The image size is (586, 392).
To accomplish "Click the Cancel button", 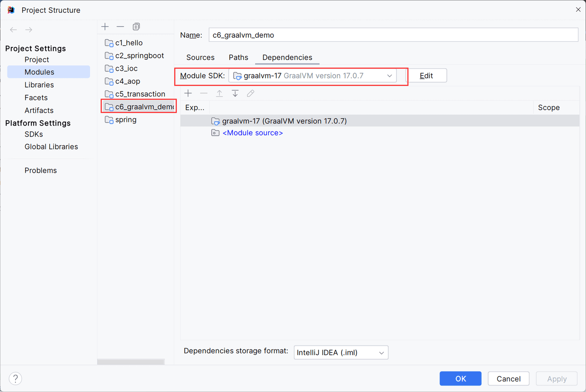I will [508, 378].
